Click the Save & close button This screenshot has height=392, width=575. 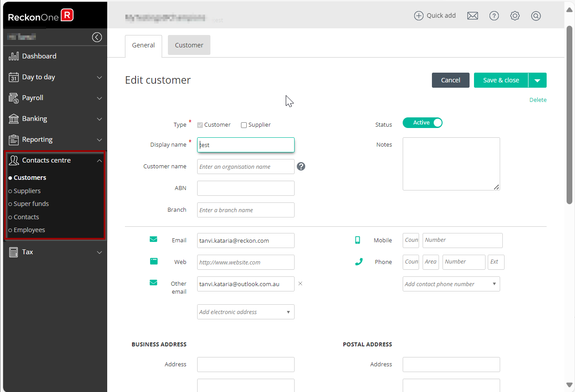[x=501, y=80]
